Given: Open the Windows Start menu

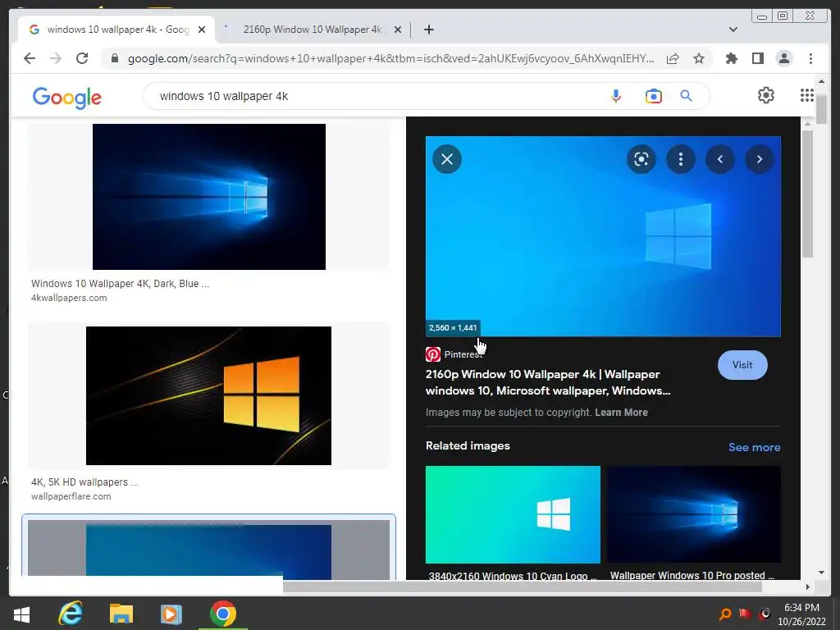Looking at the screenshot, I should pyautogui.click(x=21, y=614).
